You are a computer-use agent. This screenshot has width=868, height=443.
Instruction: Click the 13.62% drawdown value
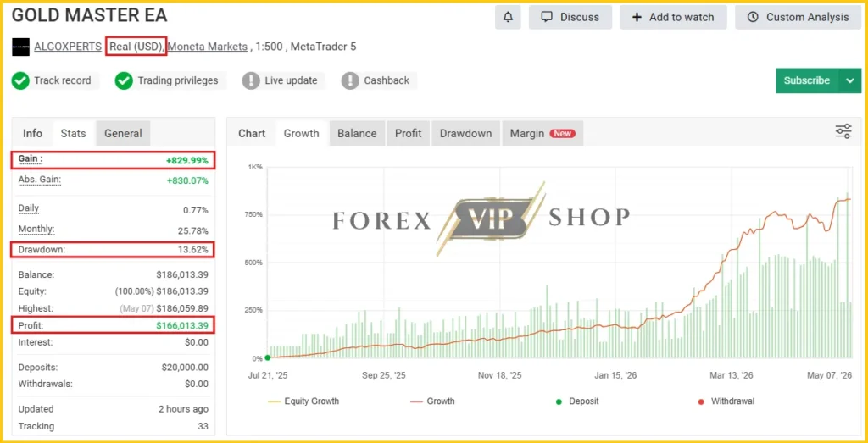pos(193,250)
